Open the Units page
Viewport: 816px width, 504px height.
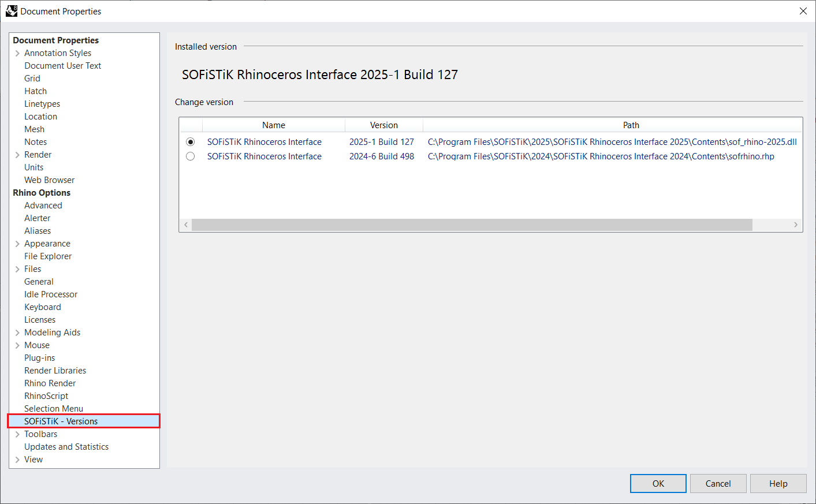tap(34, 167)
